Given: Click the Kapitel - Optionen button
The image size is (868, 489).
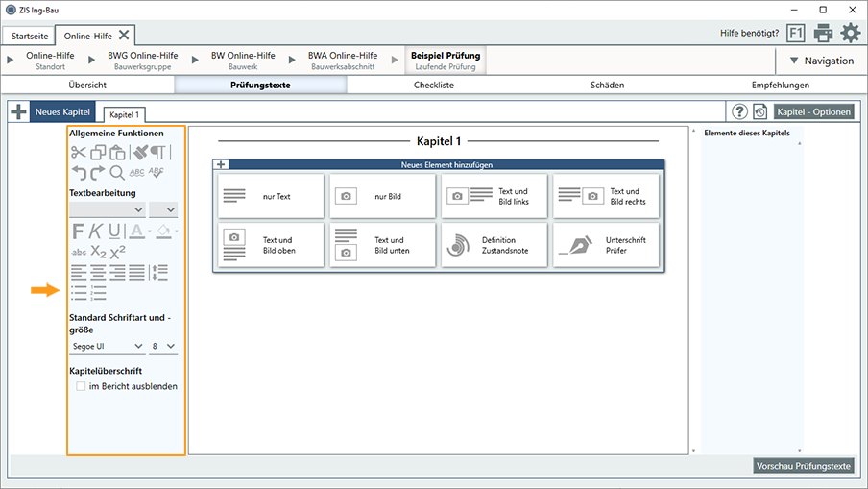Looking at the screenshot, I should pos(813,111).
